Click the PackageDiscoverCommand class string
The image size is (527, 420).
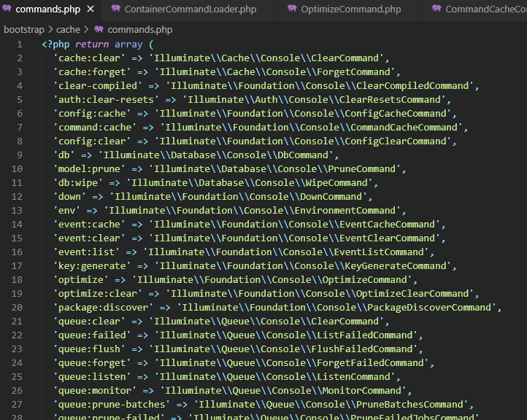coord(336,308)
